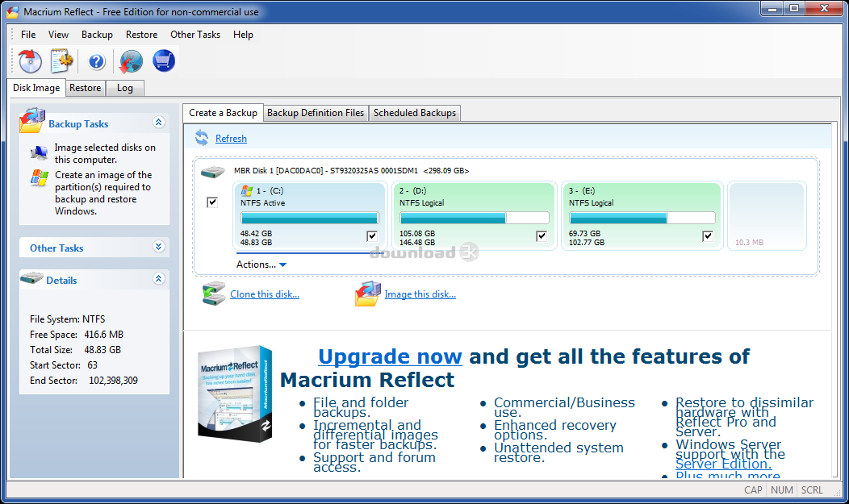849x504 pixels.
Task: Open help via the question mark icon
Action: tap(97, 61)
